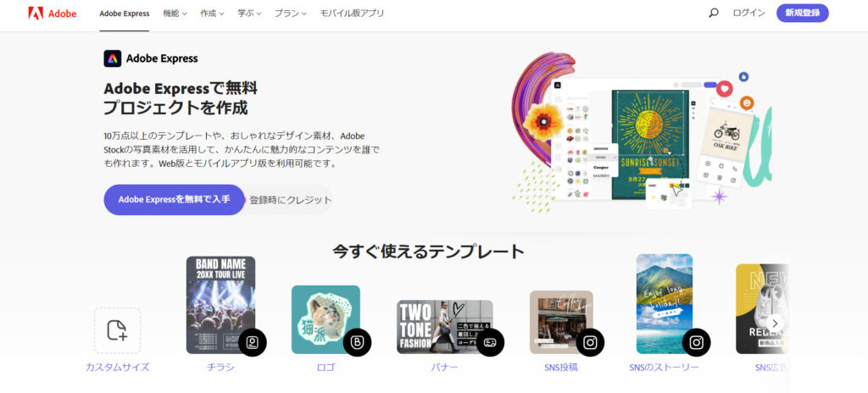Click Instagram icon on SNS投稿 template
Image resolution: width=868 pixels, height=393 pixels.
590,343
